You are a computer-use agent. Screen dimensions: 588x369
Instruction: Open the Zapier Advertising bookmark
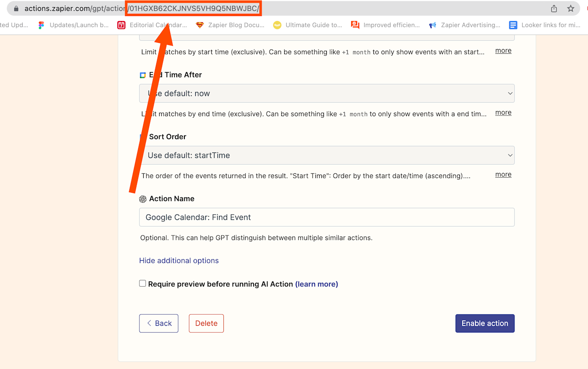pyautogui.click(x=465, y=25)
